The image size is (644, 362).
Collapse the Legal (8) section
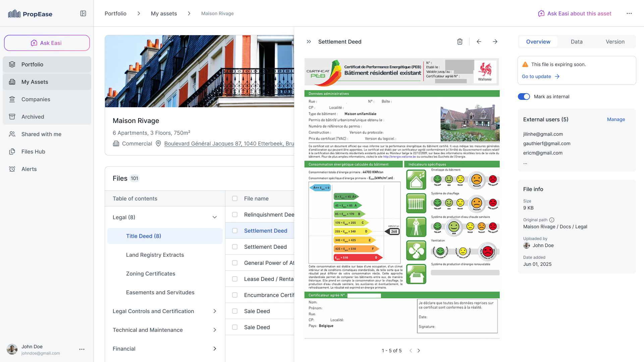pyautogui.click(x=215, y=217)
